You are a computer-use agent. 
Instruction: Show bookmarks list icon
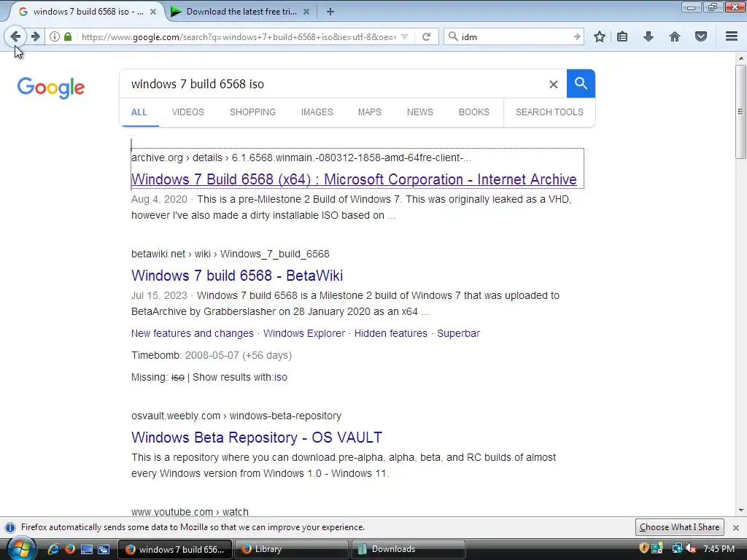pos(622,36)
